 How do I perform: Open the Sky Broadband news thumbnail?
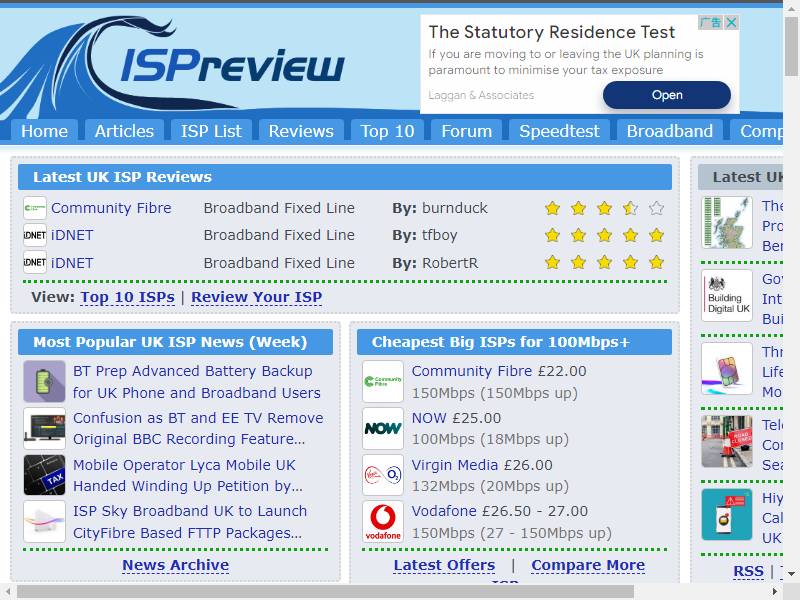pyautogui.click(x=44, y=521)
